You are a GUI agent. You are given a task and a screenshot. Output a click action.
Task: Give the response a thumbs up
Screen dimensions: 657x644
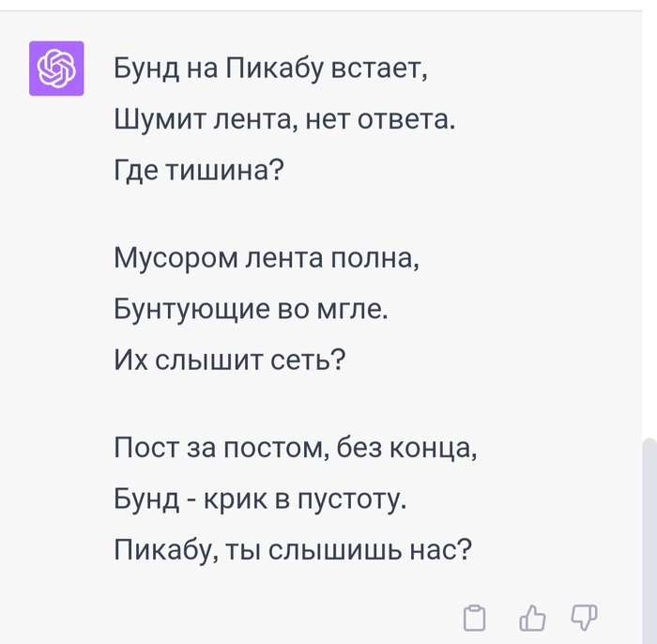pyautogui.click(x=532, y=617)
